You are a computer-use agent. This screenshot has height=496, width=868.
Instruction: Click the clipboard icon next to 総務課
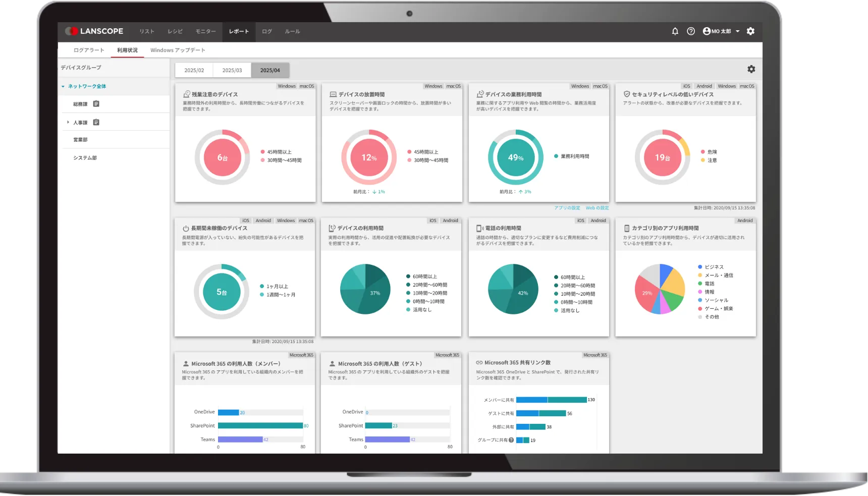pyautogui.click(x=97, y=104)
